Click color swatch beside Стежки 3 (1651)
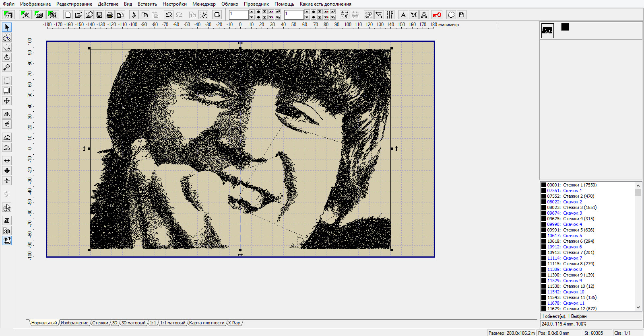Viewport: 644px width, 336px height. pyautogui.click(x=544, y=207)
